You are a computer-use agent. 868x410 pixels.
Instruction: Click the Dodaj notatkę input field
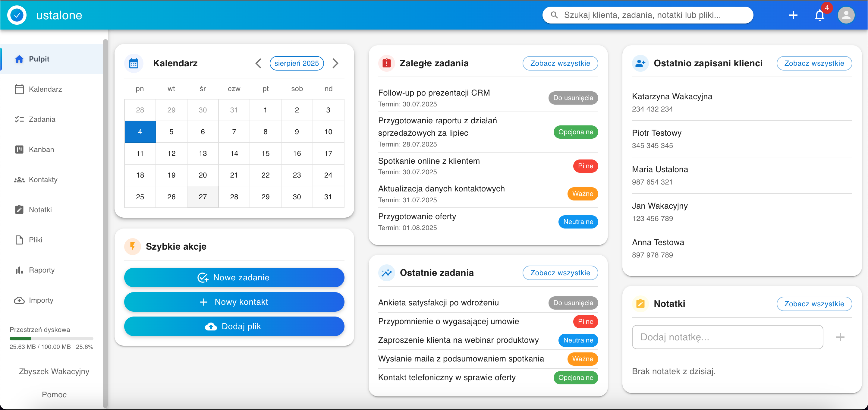coord(727,337)
